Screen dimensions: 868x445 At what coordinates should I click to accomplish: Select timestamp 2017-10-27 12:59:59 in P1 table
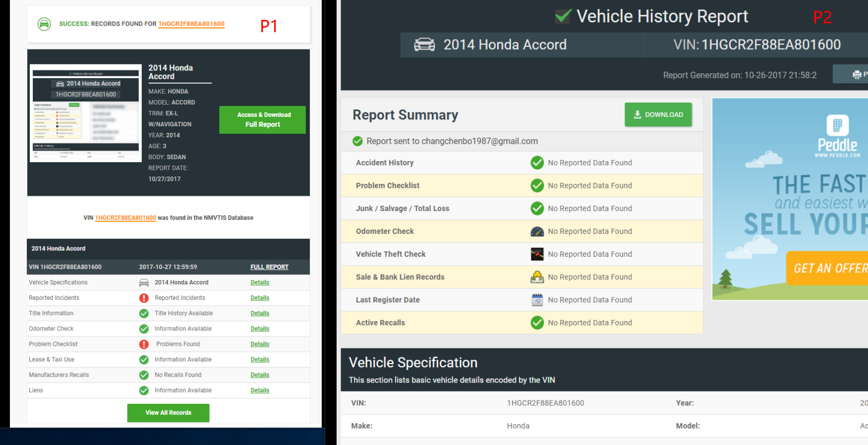pos(168,267)
